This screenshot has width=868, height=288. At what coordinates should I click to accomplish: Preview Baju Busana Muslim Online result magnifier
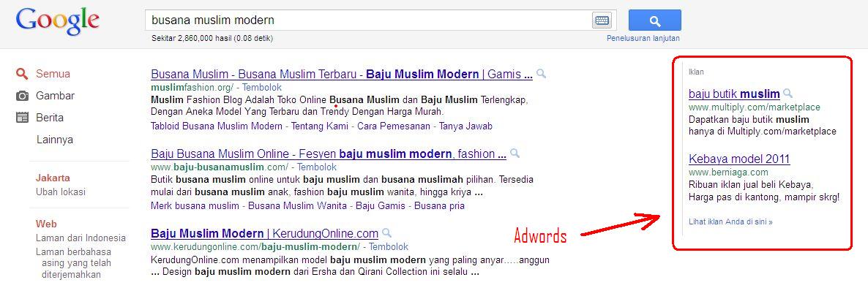515,153
